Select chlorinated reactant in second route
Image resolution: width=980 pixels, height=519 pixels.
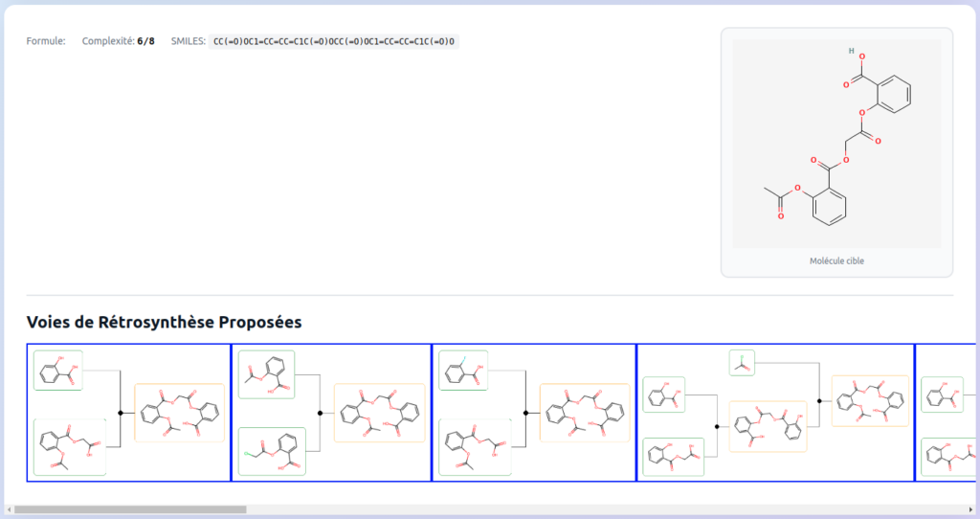(272, 451)
